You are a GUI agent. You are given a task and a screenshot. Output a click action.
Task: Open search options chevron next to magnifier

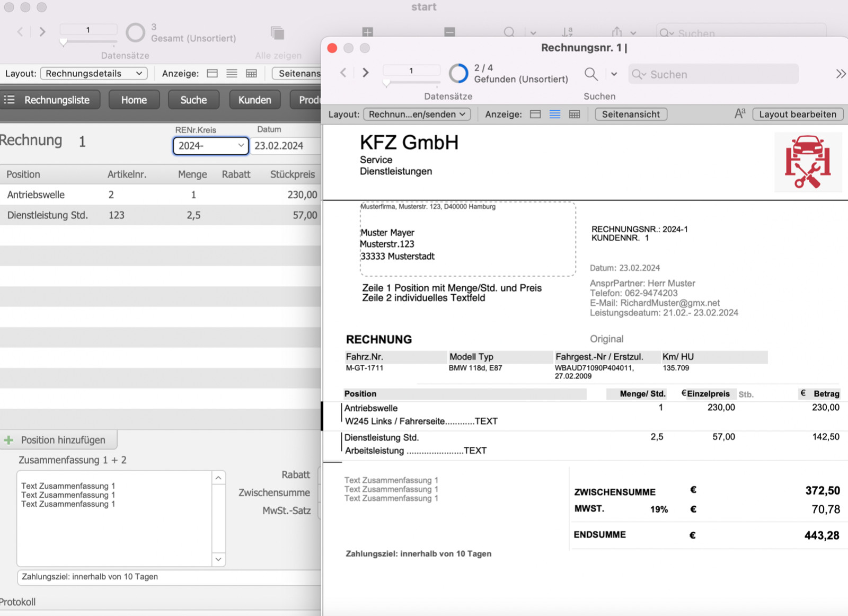pos(614,74)
